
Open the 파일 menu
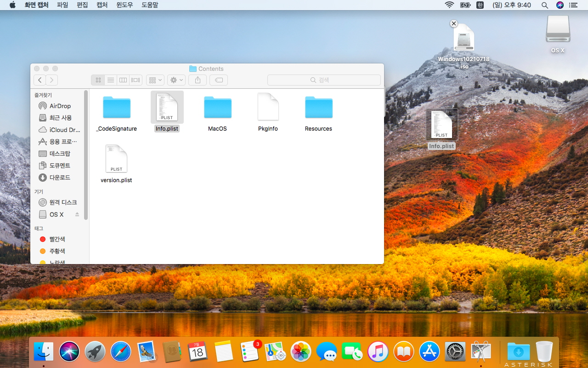coord(62,5)
